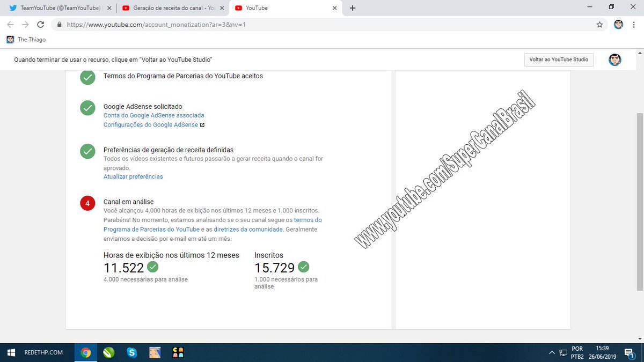
Task: Reload the page with refresh icon
Action: tap(40, 25)
